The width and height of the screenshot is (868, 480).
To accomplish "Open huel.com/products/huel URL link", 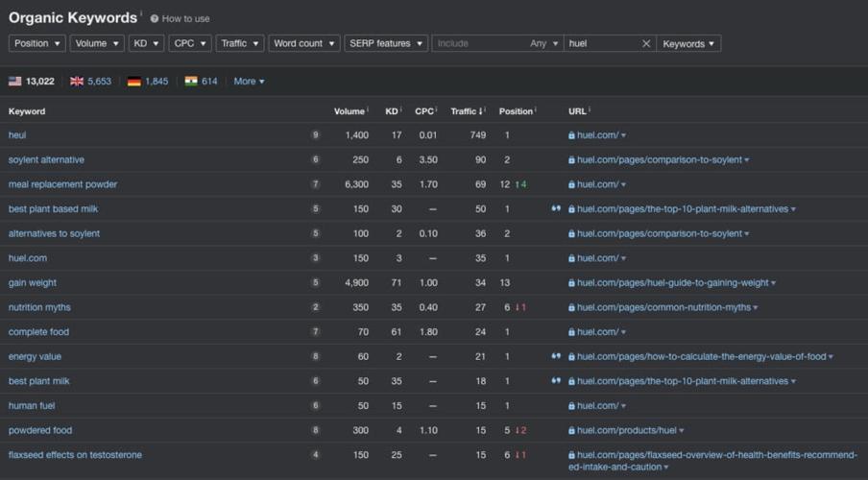I will pyautogui.click(x=626, y=430).
